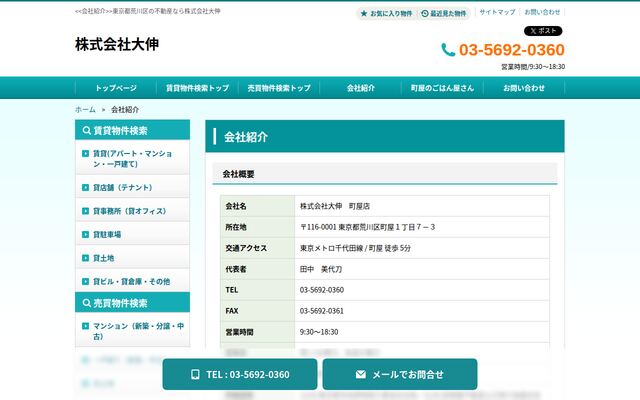The width and height of the screenshot is (640, 400).
Task: Open お問い合わせ in the navigation bar
Action: (x=524, y=88)
